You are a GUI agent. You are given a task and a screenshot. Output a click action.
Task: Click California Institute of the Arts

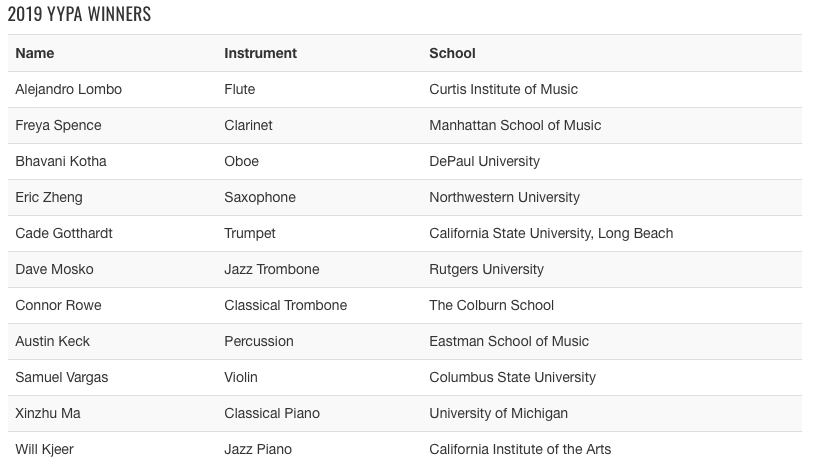520,449
